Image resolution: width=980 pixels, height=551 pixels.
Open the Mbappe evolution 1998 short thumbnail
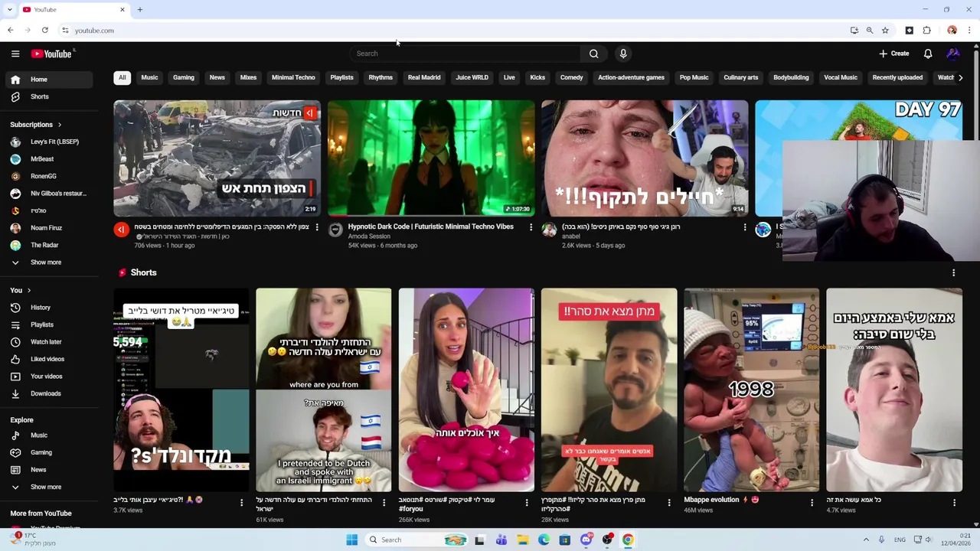click(751, 390)
